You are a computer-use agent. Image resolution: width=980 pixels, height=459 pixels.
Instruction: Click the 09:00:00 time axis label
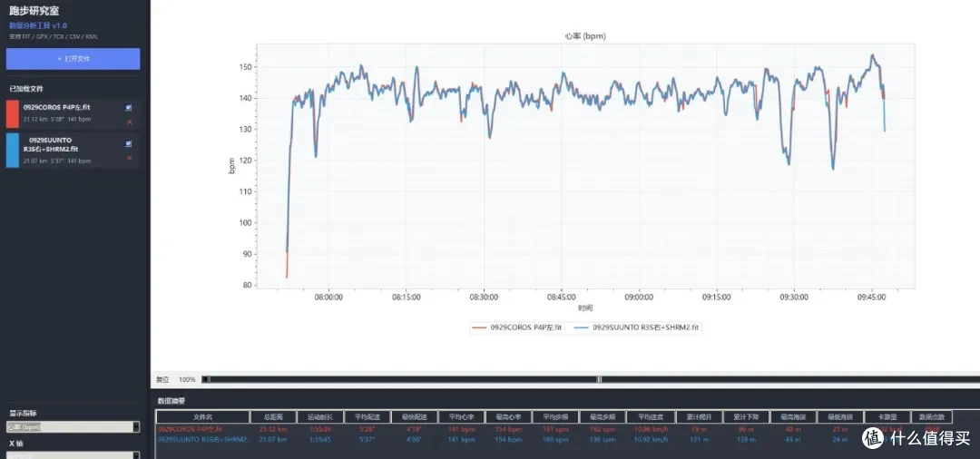(639, 298)
